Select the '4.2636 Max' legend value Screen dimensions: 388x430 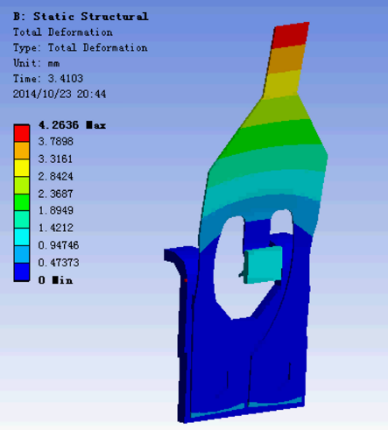tap(72, 125)
